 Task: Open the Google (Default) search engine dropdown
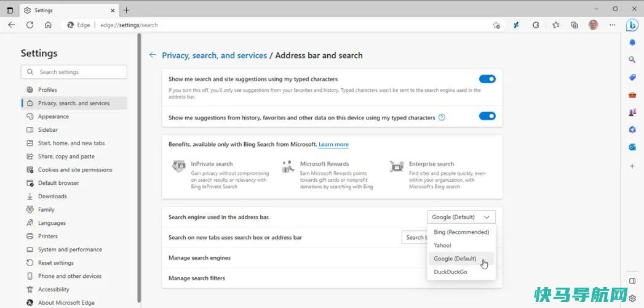(x=461, y=217)
